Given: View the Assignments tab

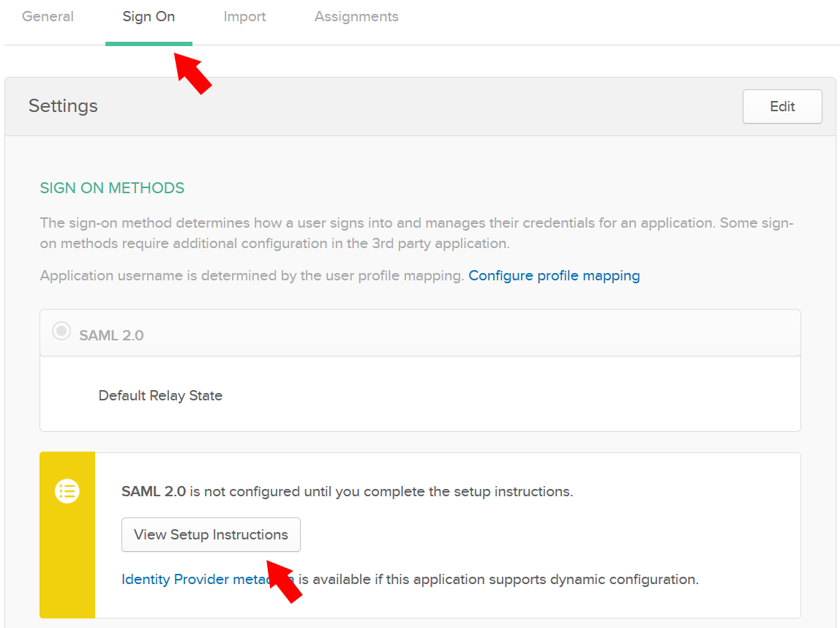Looking at the screenshot, I should 356,16.
